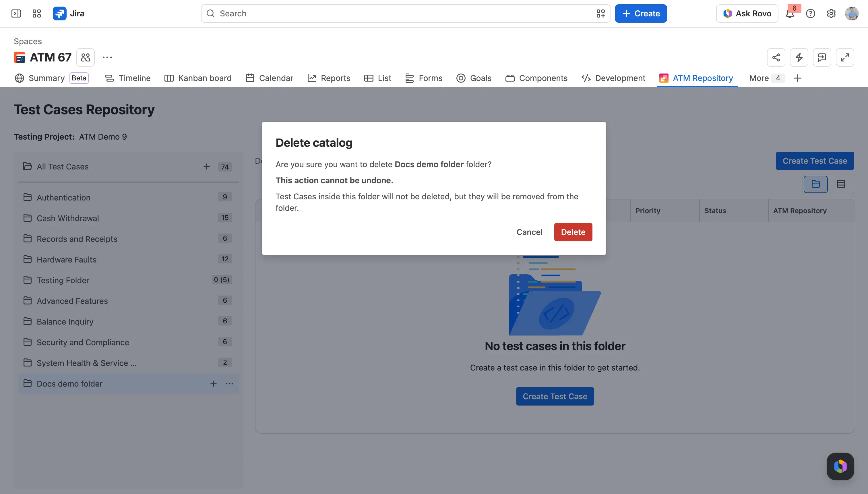Image resolution: width=868 pixels, height=494 pixels.
Task: Click the ATM 67 project icon
Action: click(x=20, y=57)
